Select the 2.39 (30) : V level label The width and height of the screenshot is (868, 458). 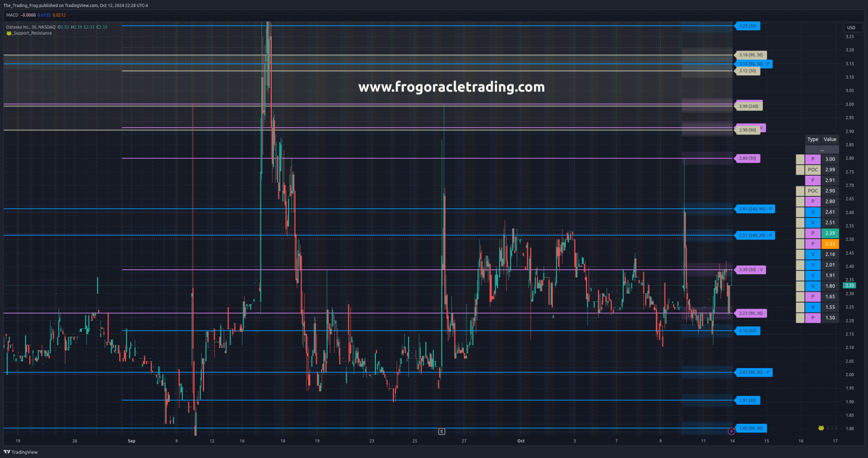point(751,269)
